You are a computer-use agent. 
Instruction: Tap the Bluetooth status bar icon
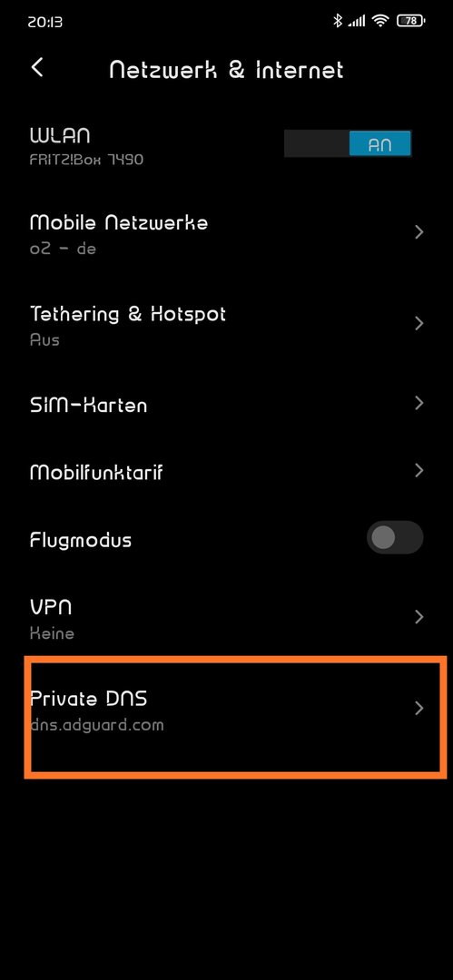[338, 21]
